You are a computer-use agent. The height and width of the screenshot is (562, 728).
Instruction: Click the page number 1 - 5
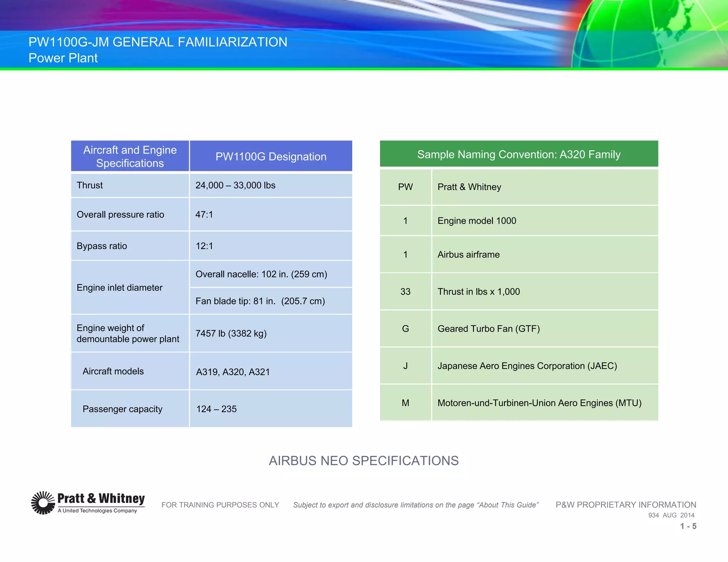pos(688,526)
